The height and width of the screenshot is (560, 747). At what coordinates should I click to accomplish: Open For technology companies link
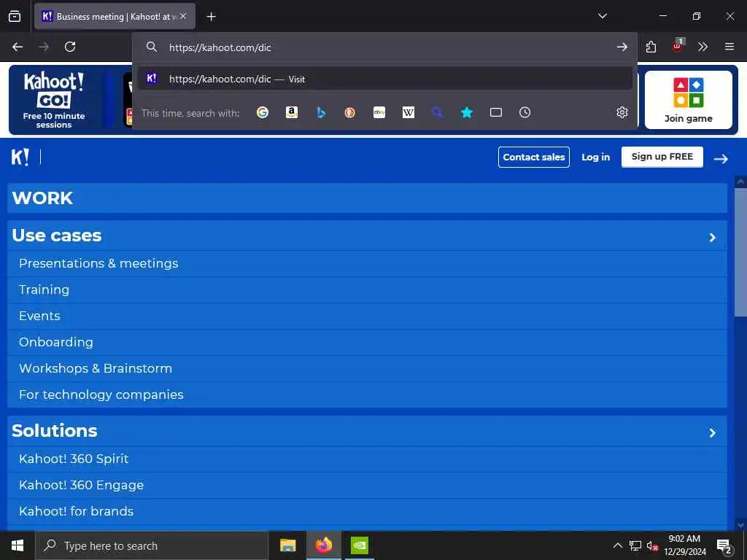point(101,394)
